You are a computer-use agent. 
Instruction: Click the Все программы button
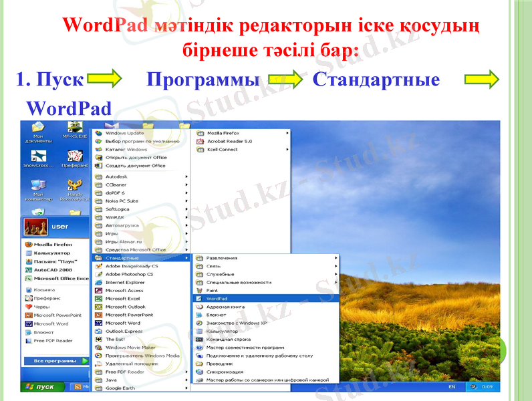(56, 361)
